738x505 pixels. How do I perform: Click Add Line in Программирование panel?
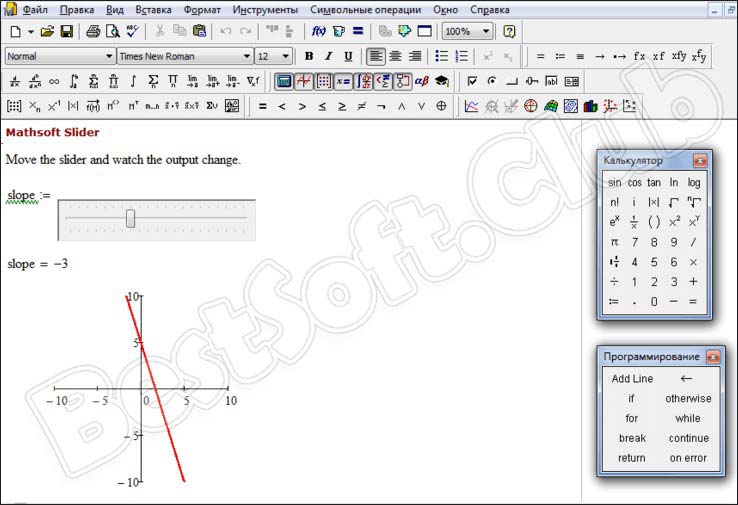pyautogui.click(x=632, y=379)
